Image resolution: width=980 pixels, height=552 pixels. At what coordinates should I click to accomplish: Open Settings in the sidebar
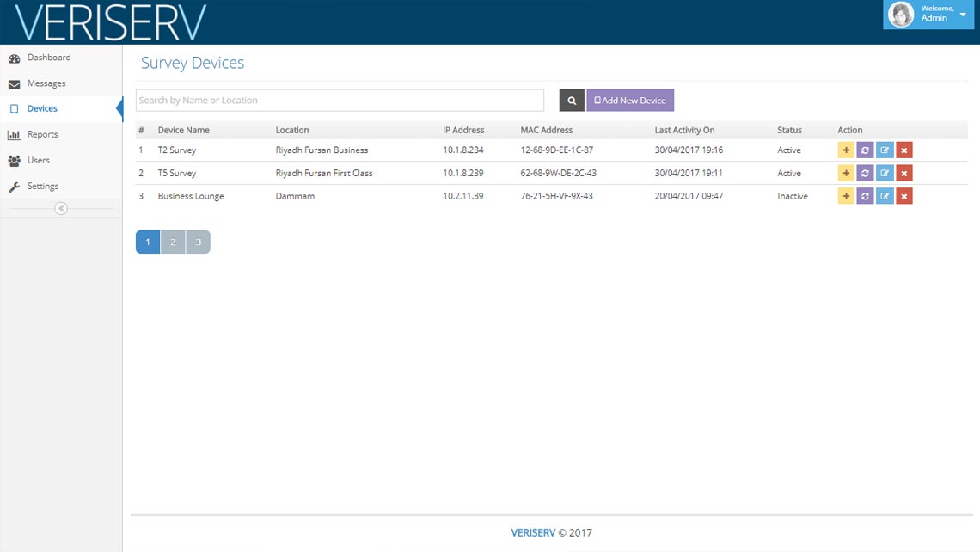click(x=43, y=187)
